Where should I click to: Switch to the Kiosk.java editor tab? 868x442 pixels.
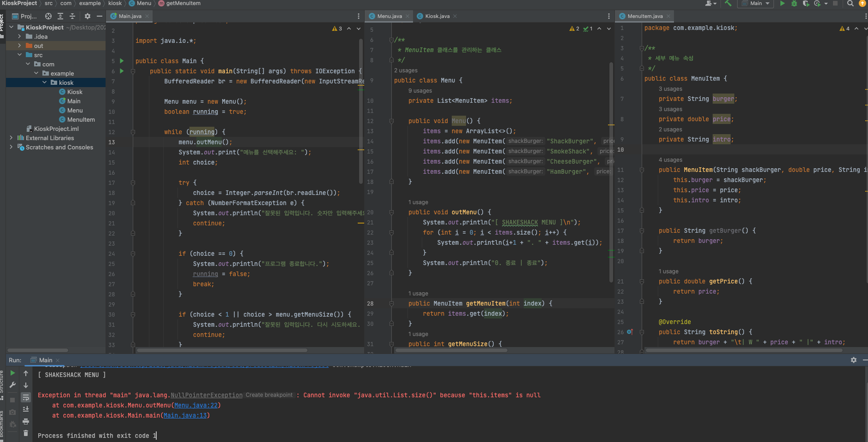click(x=437, y=16)
